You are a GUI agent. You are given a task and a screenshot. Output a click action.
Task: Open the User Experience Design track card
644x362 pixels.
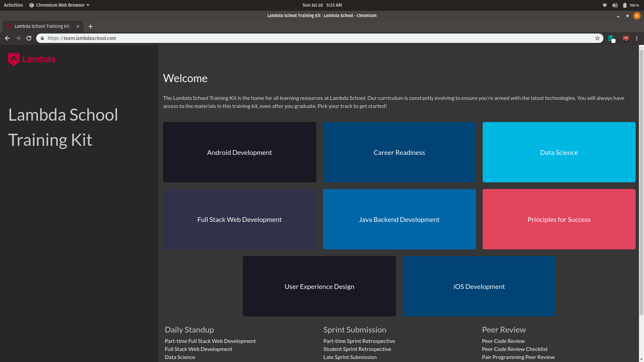319,286
